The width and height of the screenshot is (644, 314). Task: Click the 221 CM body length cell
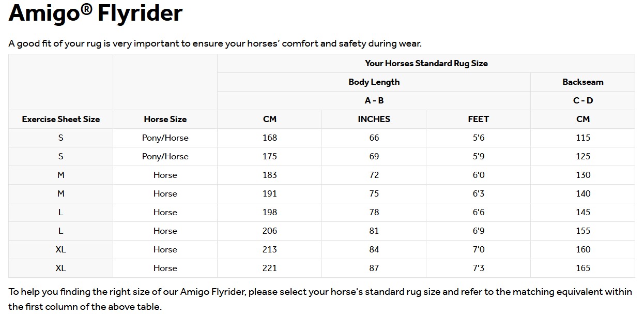click(270, 268)
